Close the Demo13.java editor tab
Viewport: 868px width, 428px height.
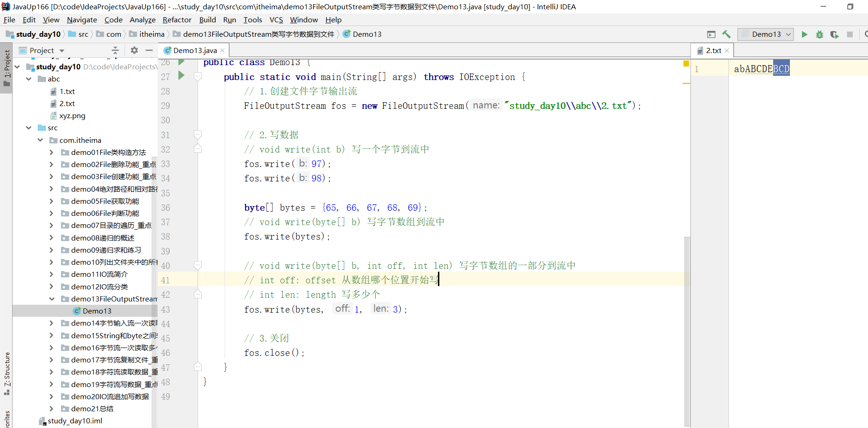[223, 51]
